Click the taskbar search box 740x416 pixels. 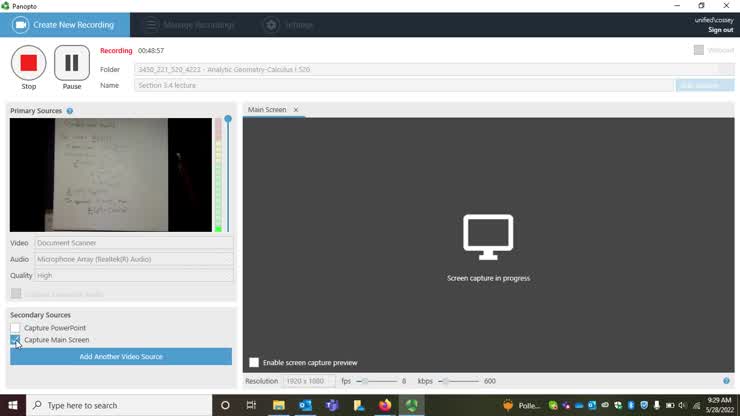(119, 405)
